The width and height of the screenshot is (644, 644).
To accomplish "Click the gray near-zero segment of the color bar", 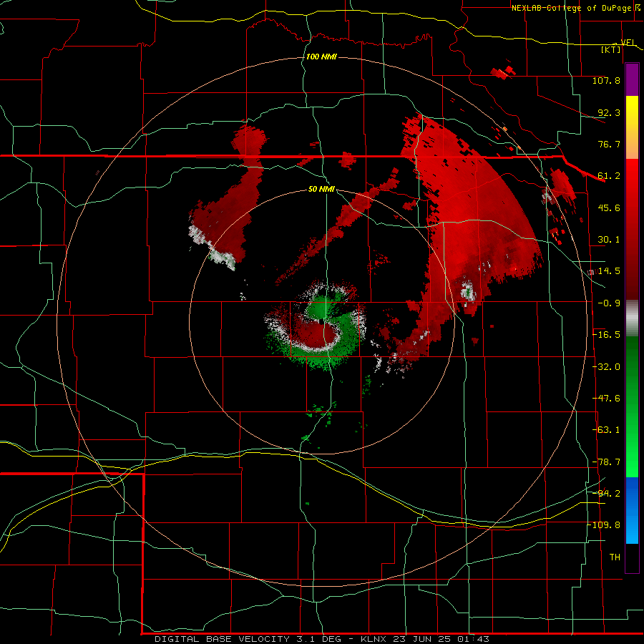I will coord(632,318).
